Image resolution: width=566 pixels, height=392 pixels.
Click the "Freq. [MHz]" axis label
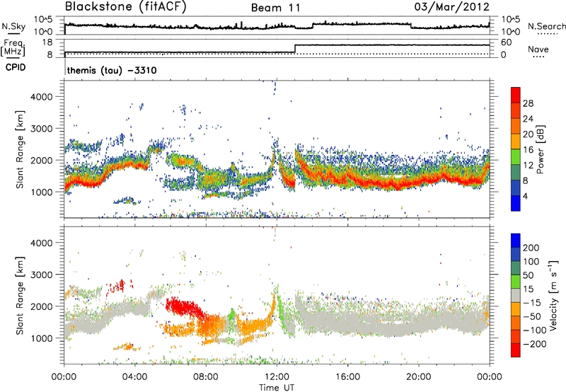tap(13, 48)
